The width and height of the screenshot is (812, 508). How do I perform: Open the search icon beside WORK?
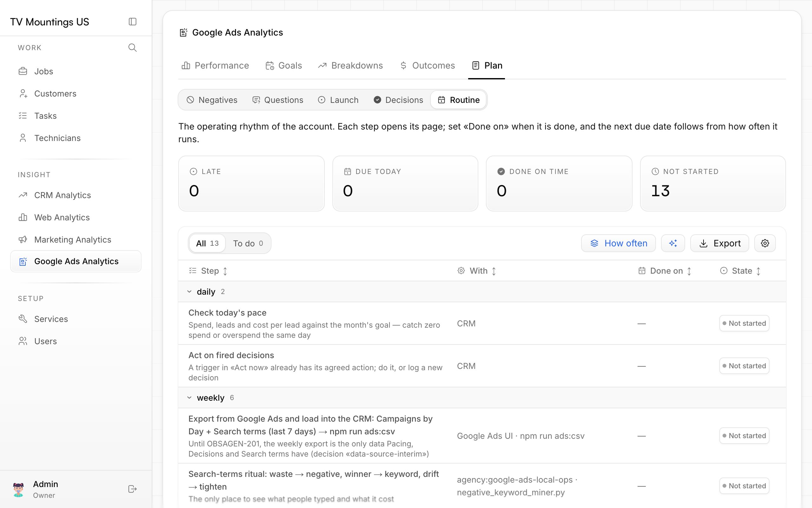(x=133, y=48)
